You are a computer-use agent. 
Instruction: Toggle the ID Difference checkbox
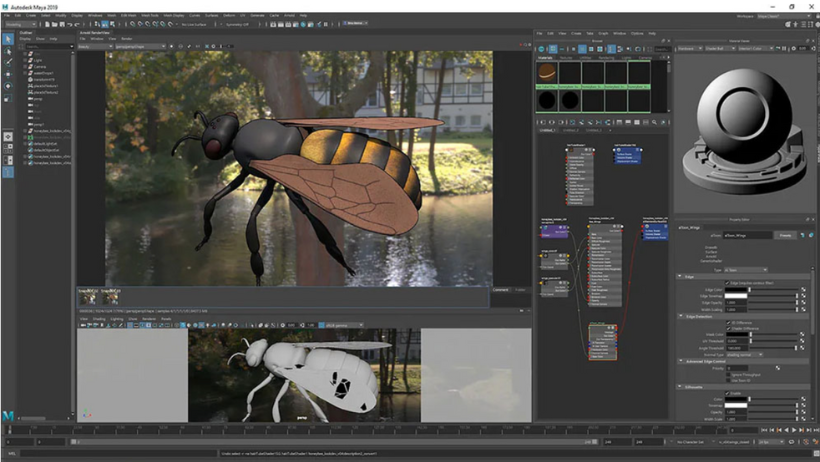click(728, 323)
